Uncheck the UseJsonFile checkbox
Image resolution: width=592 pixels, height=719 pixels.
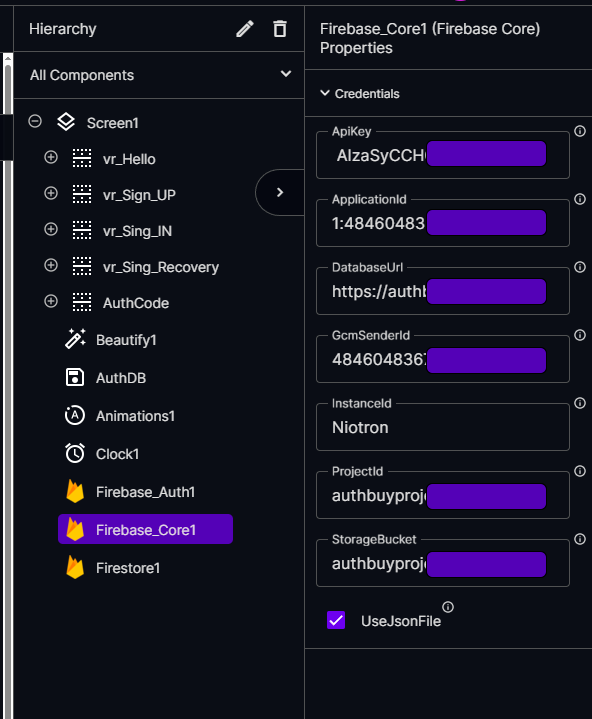pos(336,620)
